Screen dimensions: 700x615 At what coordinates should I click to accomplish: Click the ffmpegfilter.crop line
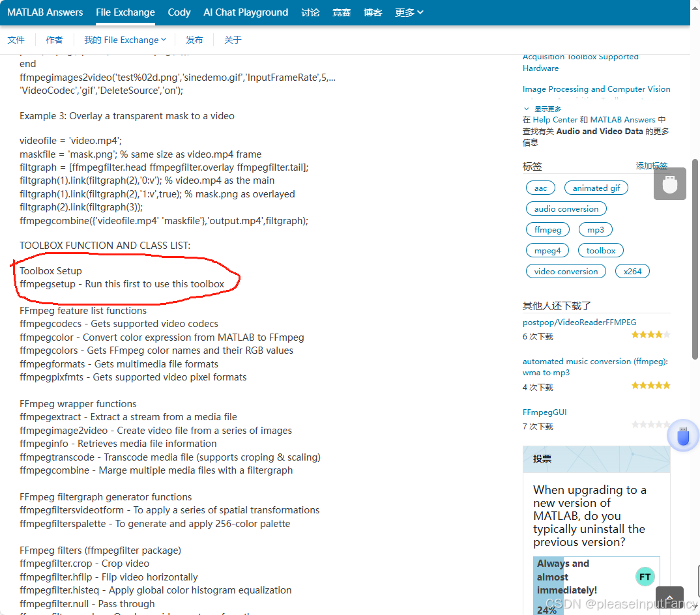click(x=84, y=564)
